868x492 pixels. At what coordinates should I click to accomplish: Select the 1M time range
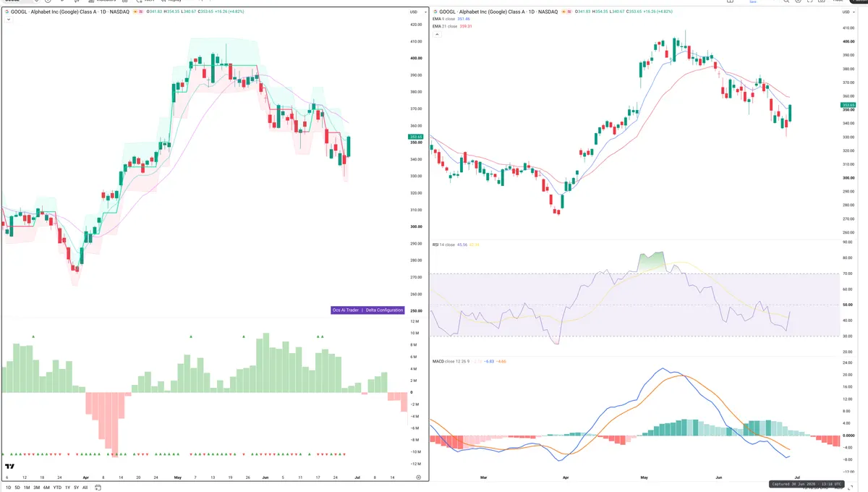tap(27, 488)
